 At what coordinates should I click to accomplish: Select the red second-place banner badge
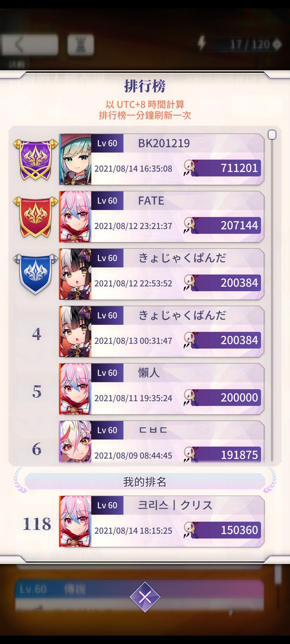coord(35,217)
